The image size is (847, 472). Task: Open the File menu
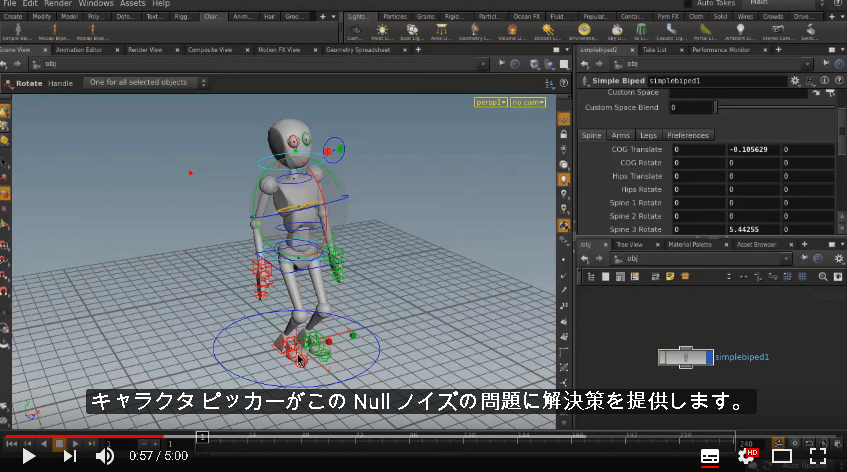9,4
